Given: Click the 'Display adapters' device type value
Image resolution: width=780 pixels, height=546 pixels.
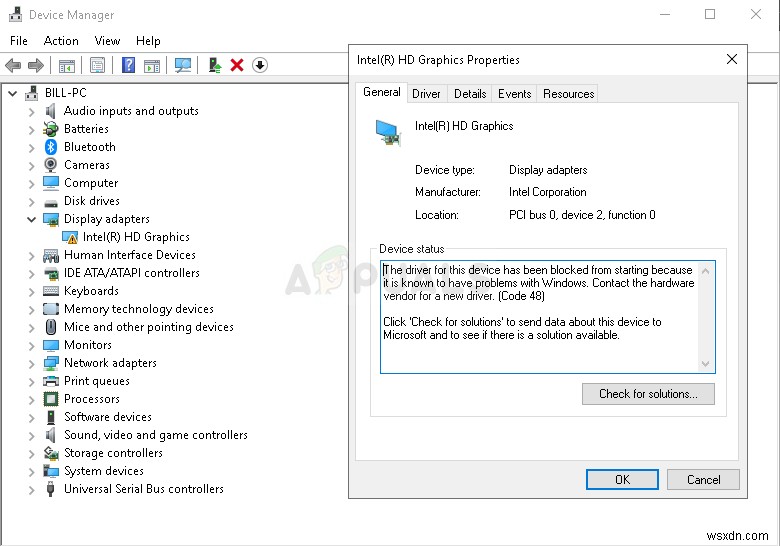Looking at the screenshot, I should click(x=548, y=170).
